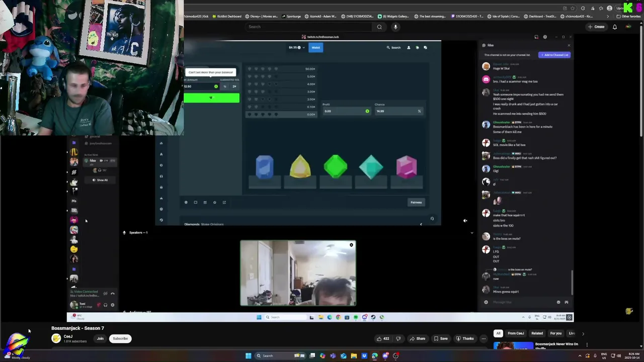Screen dimensions: 644x362
Task: Select the Related chip
Action: click(537, 333)
